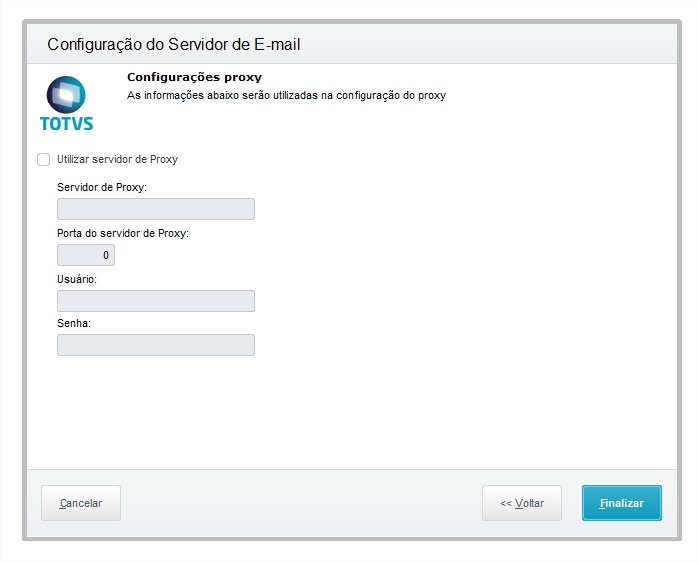Click the empty footer area between Cancelar and Voltar
The width and height of the screenshot is (698, 563).
tap(300, 503)
